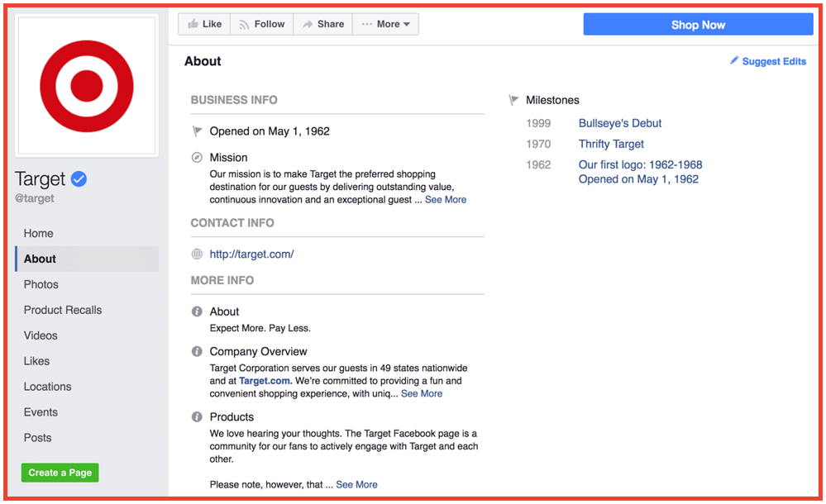Viewport: 826px width, 504px height.
Task: Like the Target page
Action: point(204,24)
